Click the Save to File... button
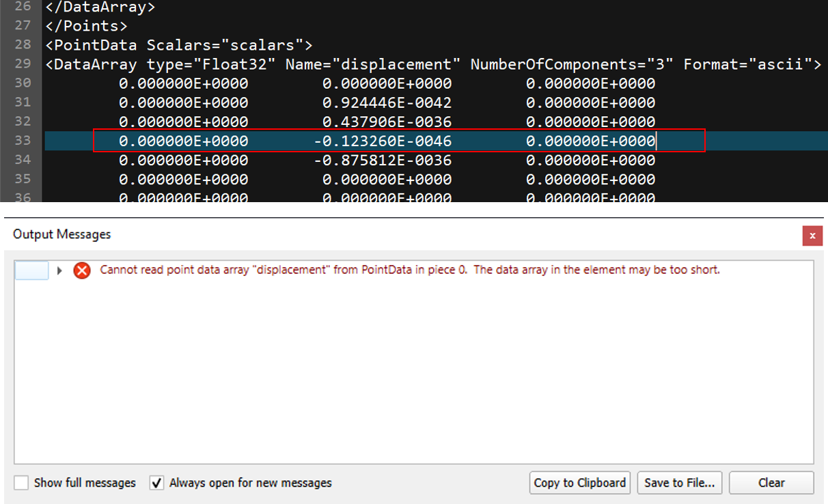 680,483
